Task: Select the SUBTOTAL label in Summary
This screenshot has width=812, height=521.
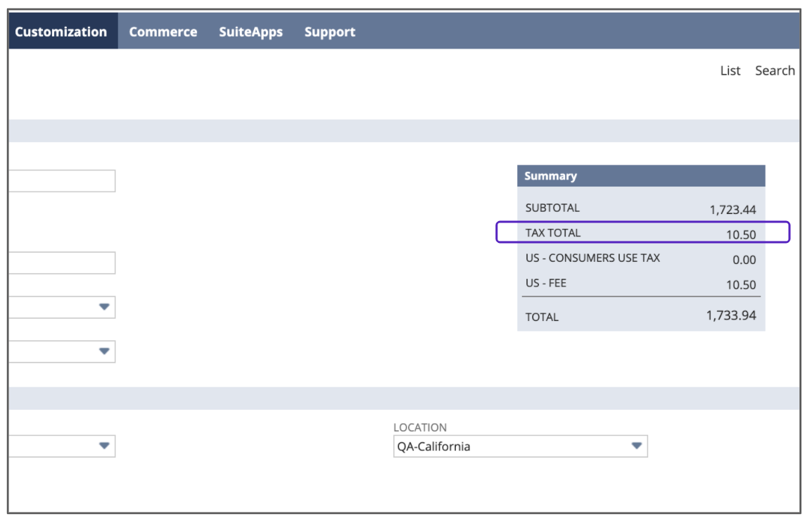Action: (x=552, y=208)
